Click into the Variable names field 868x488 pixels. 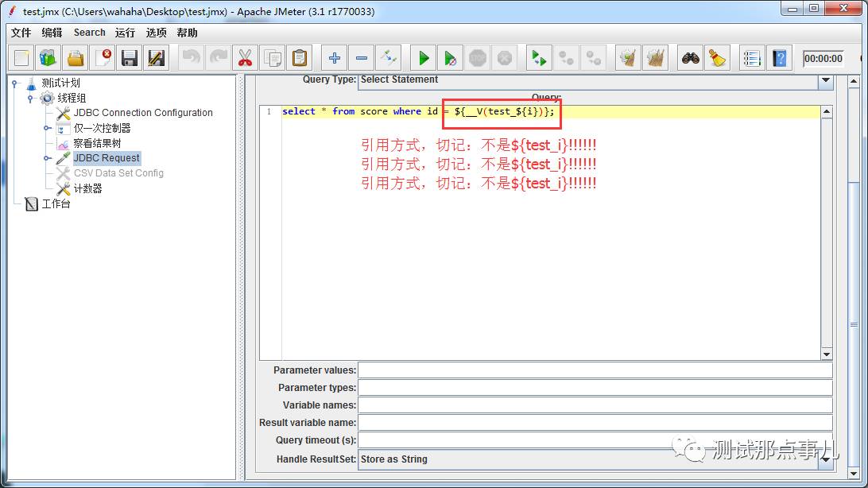[x=595, y=405]
